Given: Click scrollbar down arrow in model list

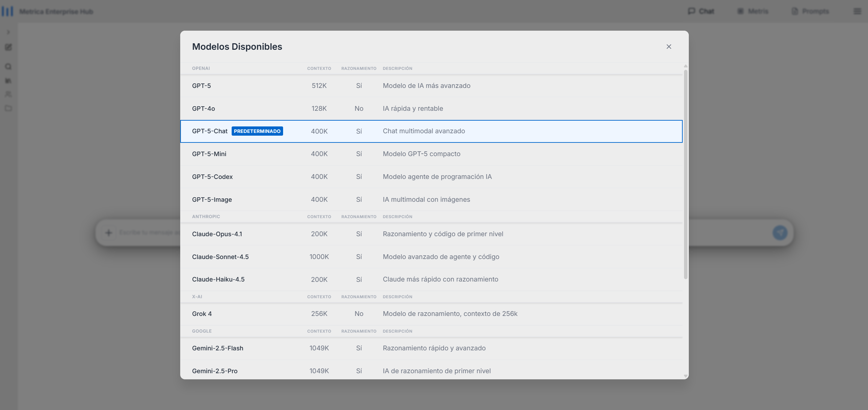Looking at the screenshot, I should click(685, 376).
